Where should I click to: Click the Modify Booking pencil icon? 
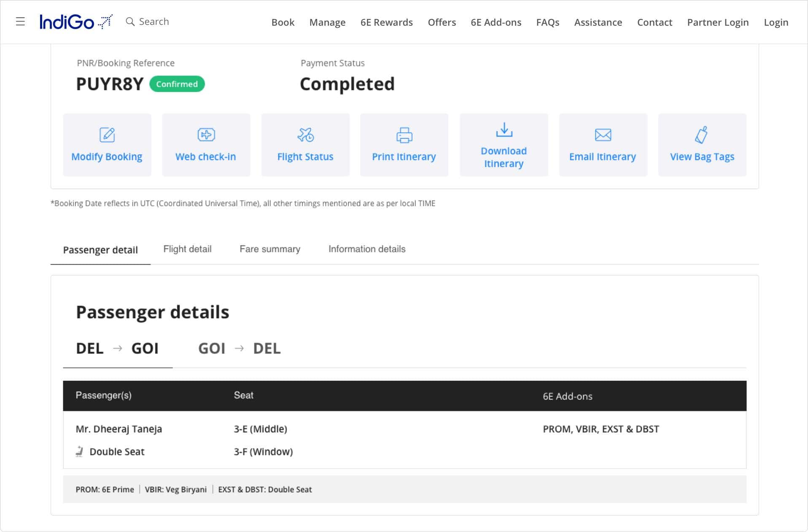pos(107,135)
